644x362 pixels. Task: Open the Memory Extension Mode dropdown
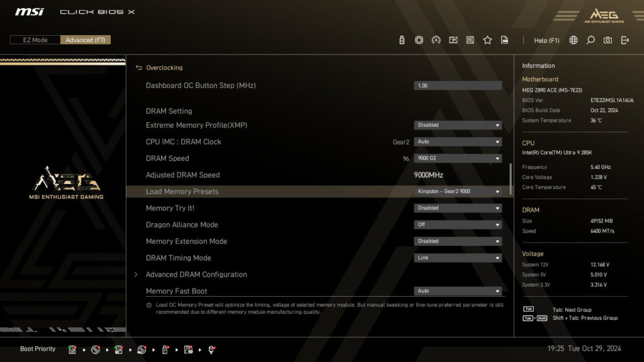click(x=458, y=241)
